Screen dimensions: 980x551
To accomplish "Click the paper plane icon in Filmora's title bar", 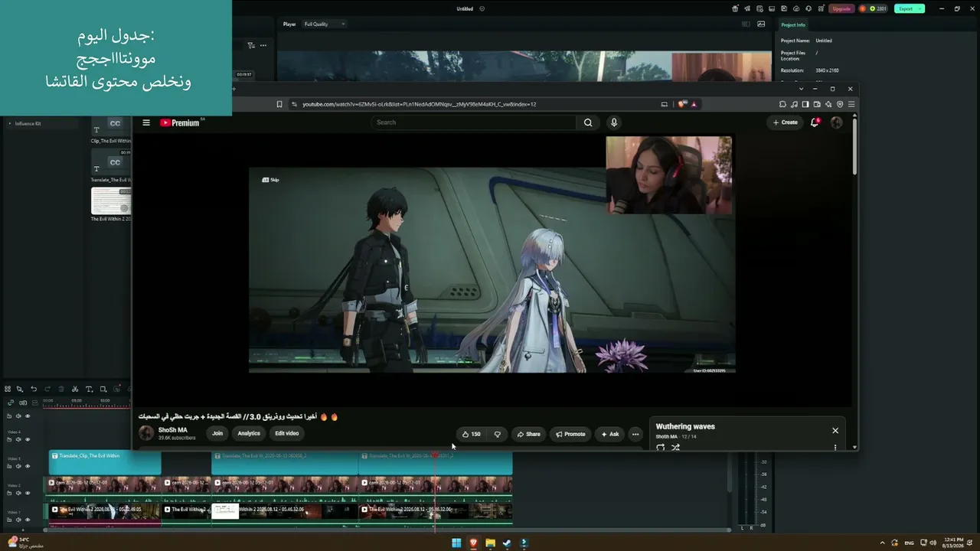I will pos(746,8).
